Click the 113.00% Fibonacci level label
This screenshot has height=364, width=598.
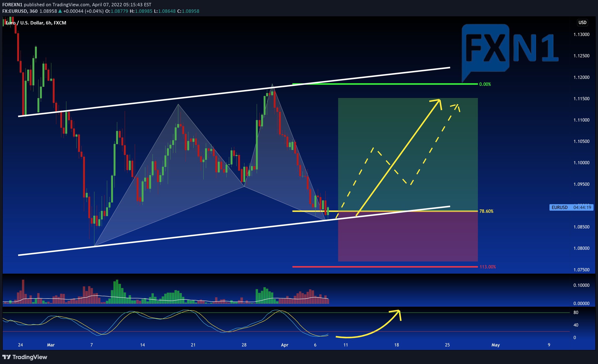coord(488,267)
